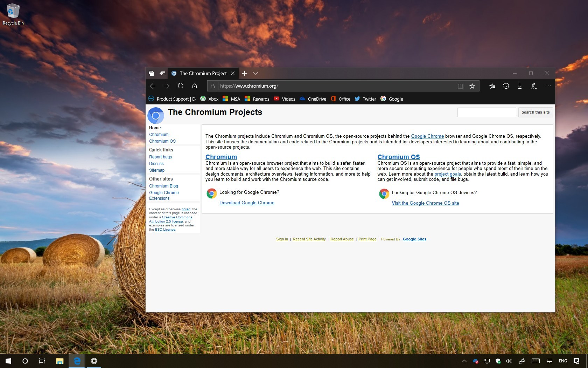Add page to favorites with star icon
The height and width of the screenshot is (368, 588).
coord(472,86)
